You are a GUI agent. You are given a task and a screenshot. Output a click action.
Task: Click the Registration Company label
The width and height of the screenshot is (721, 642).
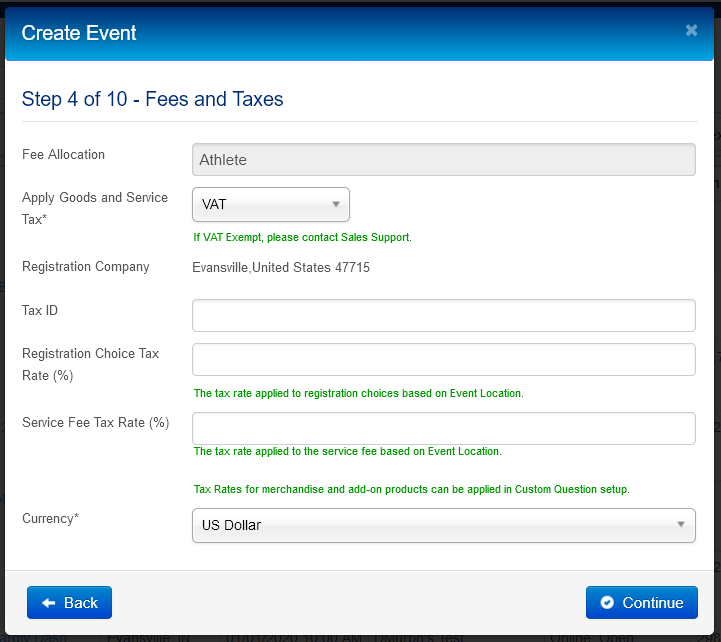[x=86, y=267]
